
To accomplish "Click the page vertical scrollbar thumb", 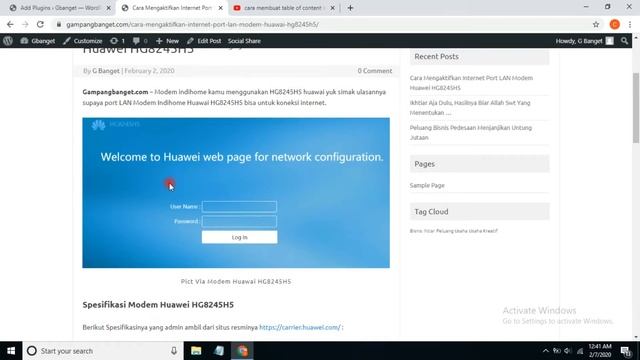I will (636, 108).
